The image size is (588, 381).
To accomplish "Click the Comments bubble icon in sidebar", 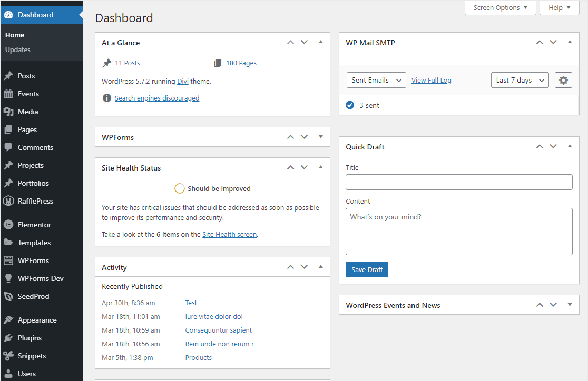I will tap(8, 147).
